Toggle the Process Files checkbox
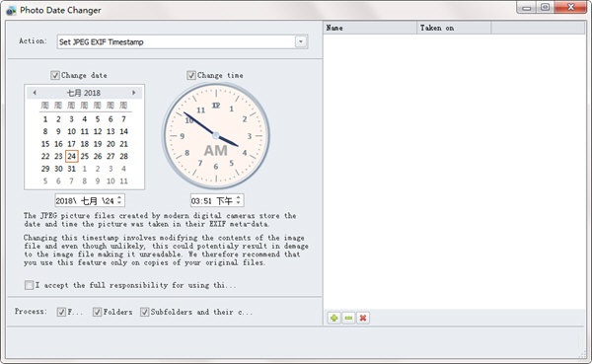 point(61,312)
